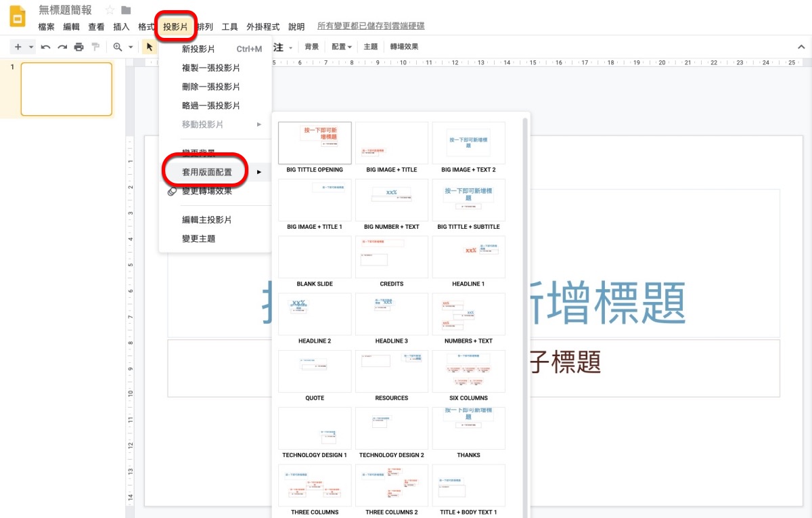The image size is (812, 518).
Task: Apply the HEADLINE 3 layout
Action: coord(392,314)
